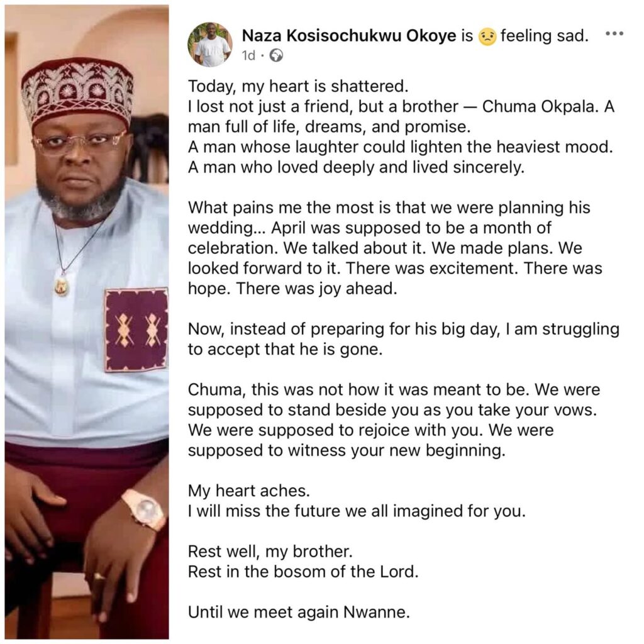Click the sad face emoji icon
This screenshot has width=644, height=644.
click(x=487, y=37)
